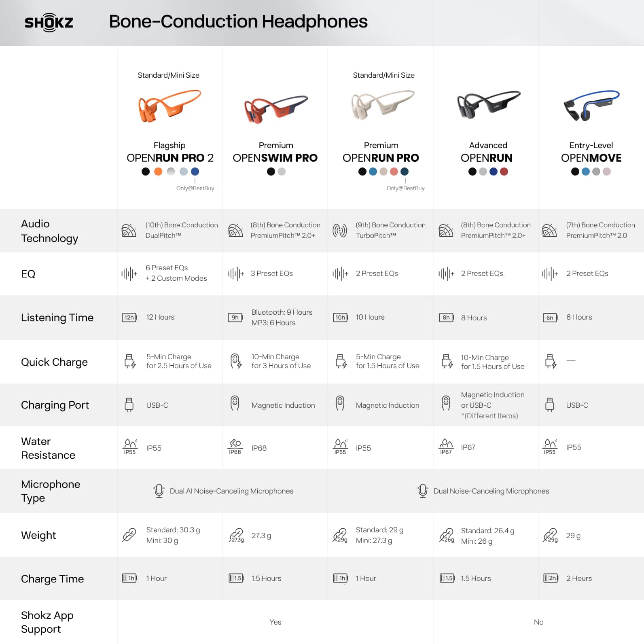Open the OPENSWIM PRO product name
Image resolution: width=644 pixels, height=644 pixels.
pos(275,158)
